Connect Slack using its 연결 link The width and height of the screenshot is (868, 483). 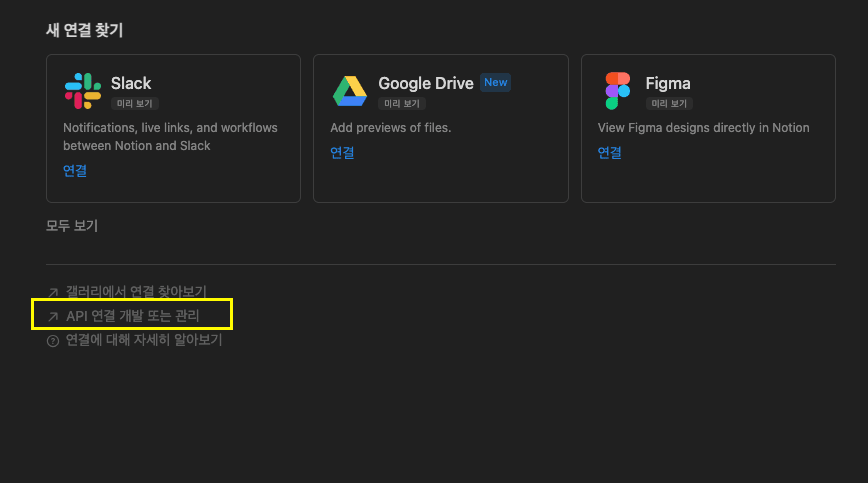coord(75,171)
